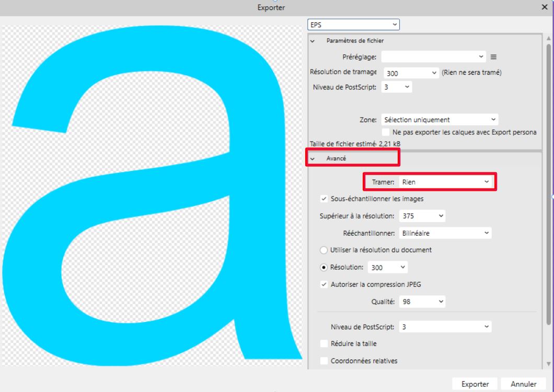This screenshot has width=554, height=392.
Task: Collapse the Paramètres de fichier section
Action: click(313, 41)
